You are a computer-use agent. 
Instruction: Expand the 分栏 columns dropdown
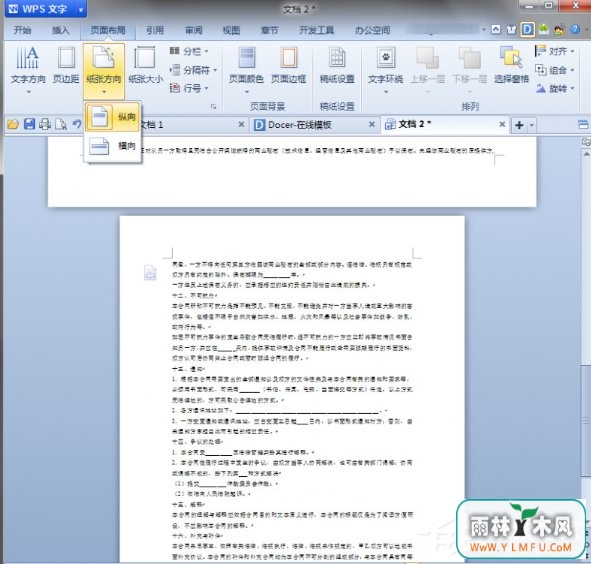click(189, 51)
